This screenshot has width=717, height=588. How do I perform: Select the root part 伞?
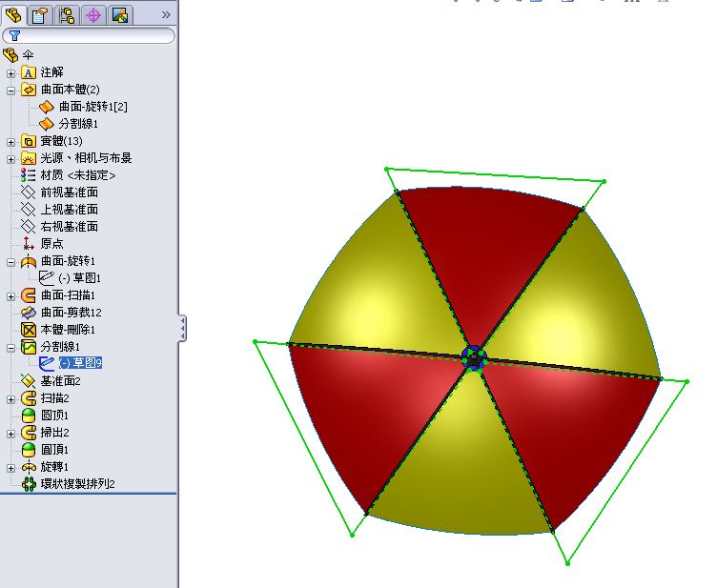[28, 55]
